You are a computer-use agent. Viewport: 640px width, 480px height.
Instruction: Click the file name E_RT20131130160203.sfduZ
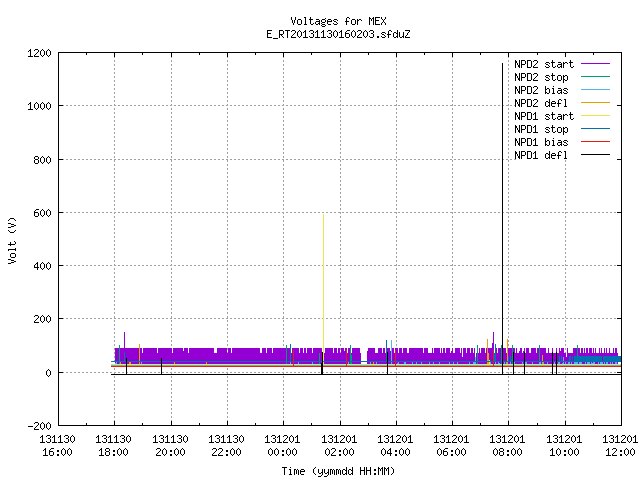(338, 34)
